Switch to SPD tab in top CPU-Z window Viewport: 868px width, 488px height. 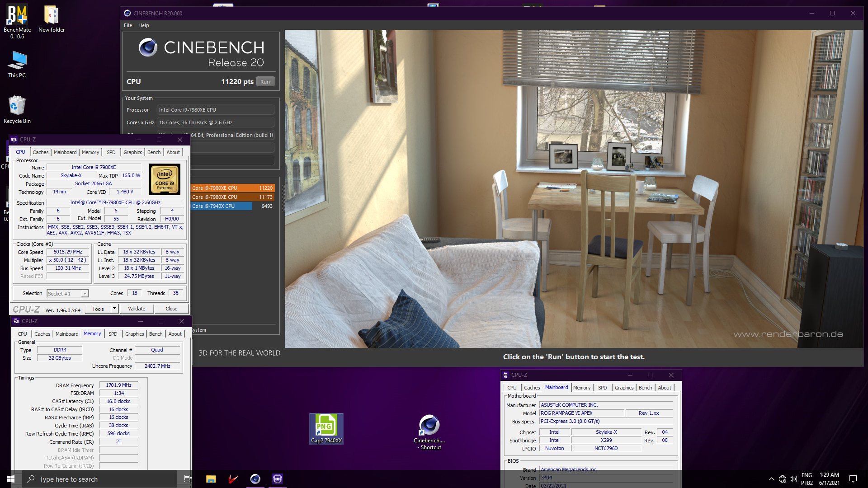(x=111, y=152)
